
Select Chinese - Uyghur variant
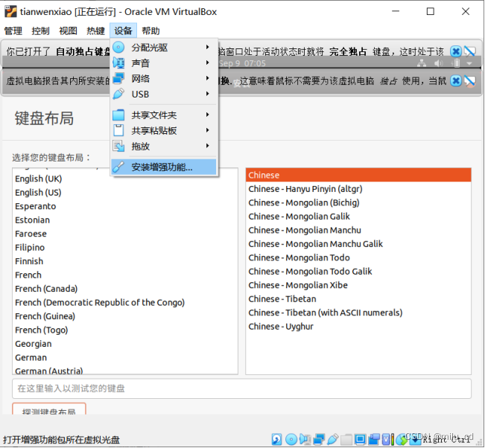[281, 326]
